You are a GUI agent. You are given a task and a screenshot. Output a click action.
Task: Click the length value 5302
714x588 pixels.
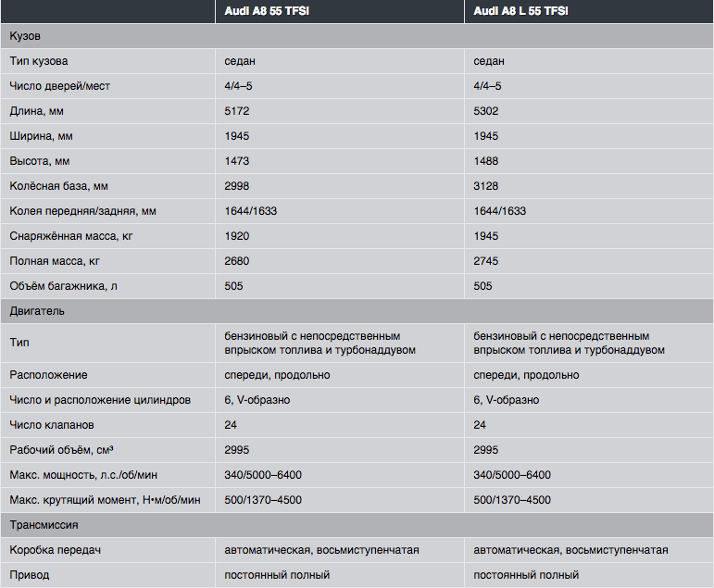(x=486, y=111)
